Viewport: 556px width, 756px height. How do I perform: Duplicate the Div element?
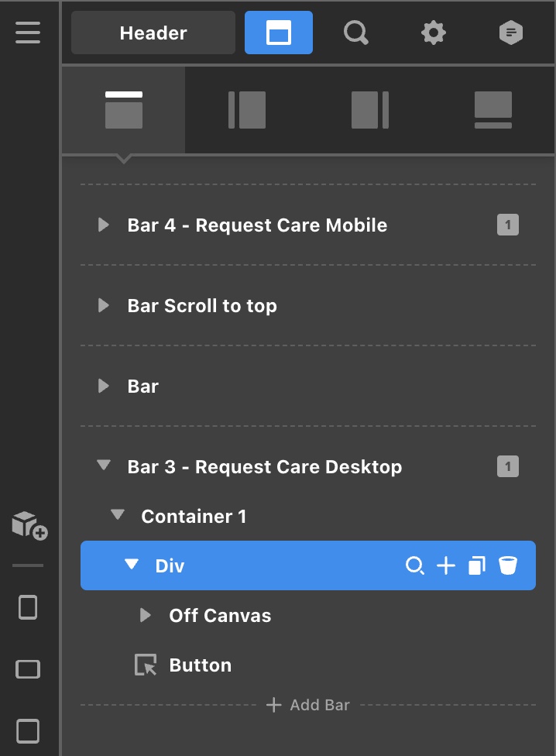coord(477,566)
